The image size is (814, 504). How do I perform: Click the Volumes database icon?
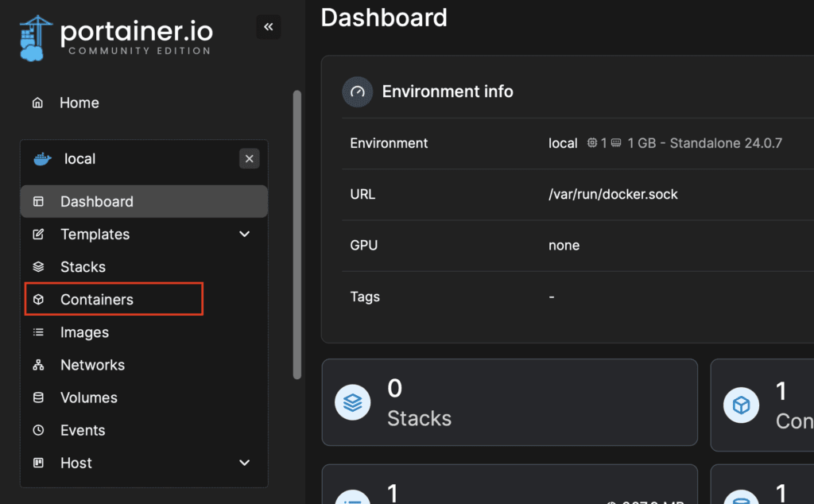point(38,397)
